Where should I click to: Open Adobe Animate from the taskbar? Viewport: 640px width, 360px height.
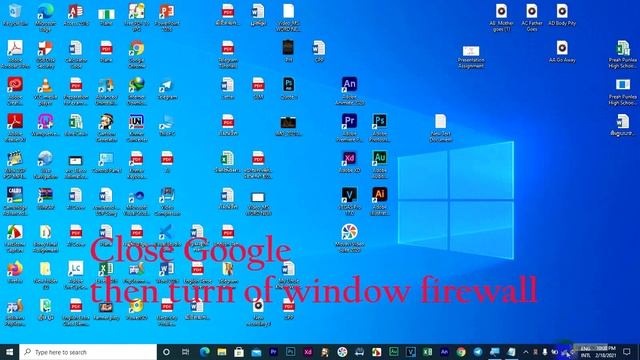(x=444, y=352)
